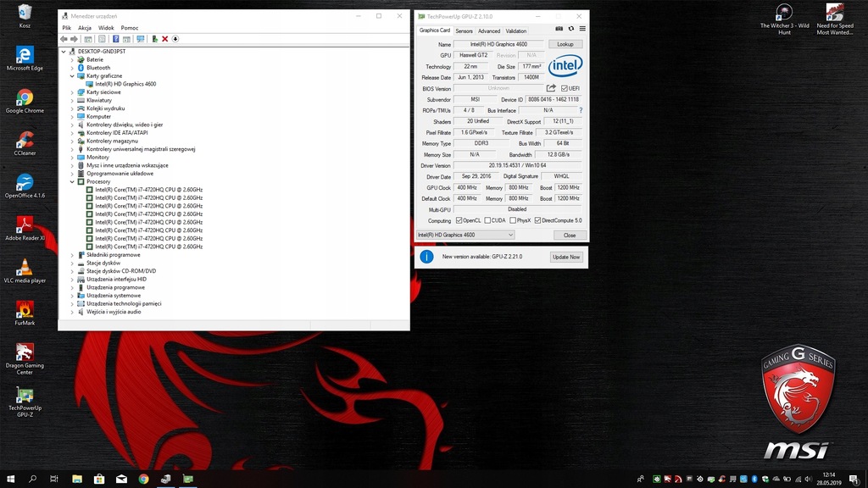Open File Explorer from the taskbar
Screen dimensions: 868x488
[x=77, y=479]
